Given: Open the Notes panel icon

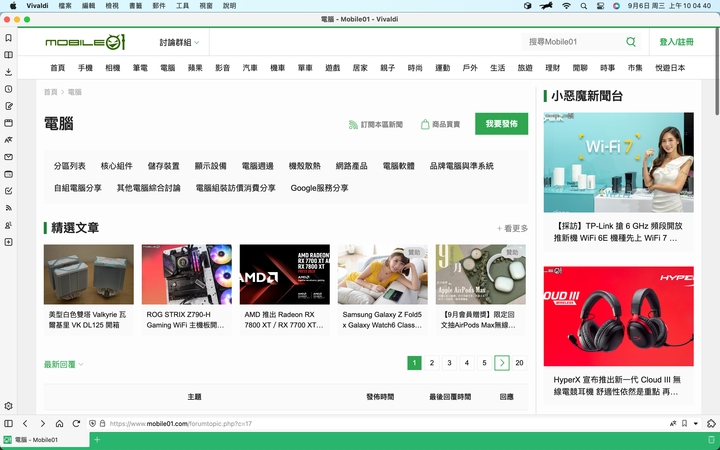Looking at the screenshot, I should 8,106.
